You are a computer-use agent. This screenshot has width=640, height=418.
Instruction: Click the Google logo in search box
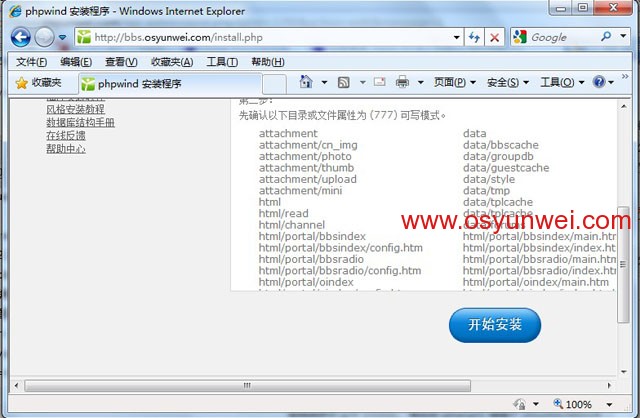tap(520, 37)
